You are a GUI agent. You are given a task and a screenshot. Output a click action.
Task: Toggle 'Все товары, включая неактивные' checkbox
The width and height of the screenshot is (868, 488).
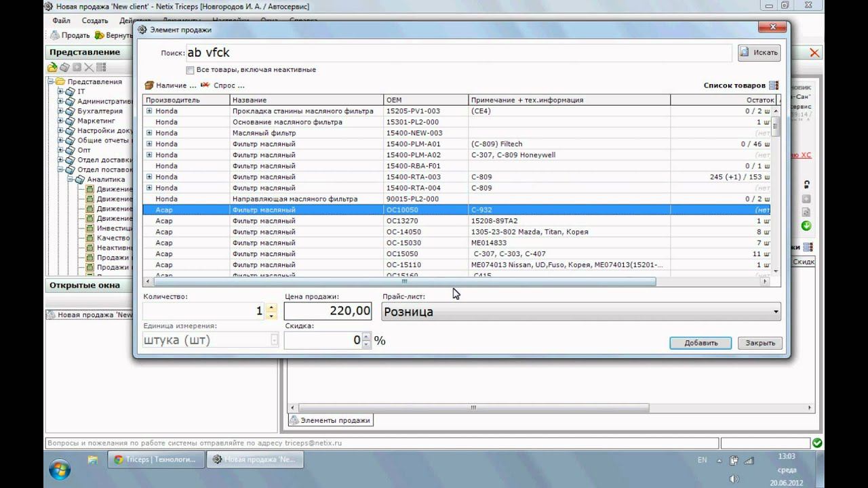(190, 70)
